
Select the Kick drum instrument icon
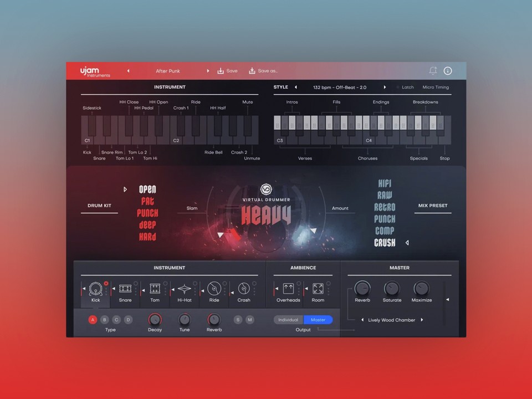click(x=96, y=289)
